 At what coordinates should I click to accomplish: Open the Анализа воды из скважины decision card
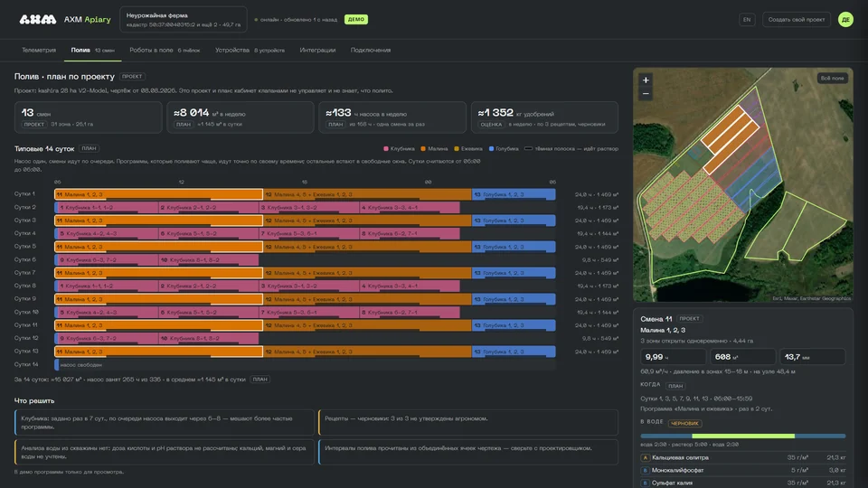(x=165, y=452)
